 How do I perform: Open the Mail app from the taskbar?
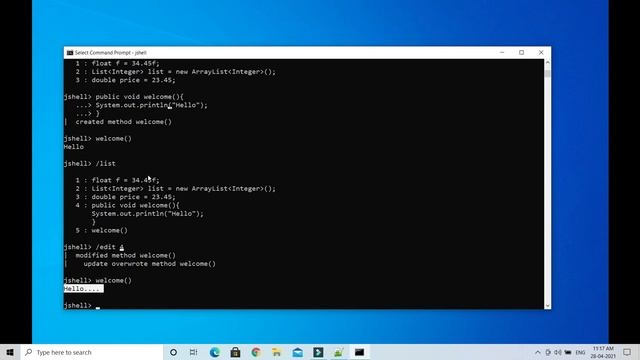(x=298, y=352)
